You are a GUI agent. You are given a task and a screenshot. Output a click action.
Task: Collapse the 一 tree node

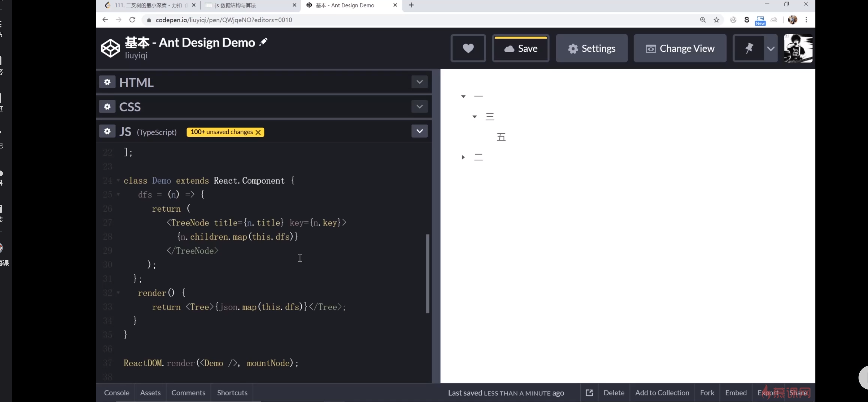(x=463, y=97)
